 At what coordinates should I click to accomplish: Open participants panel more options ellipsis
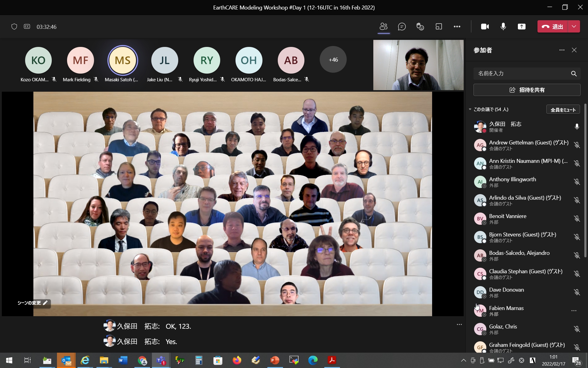coord(562,50)
